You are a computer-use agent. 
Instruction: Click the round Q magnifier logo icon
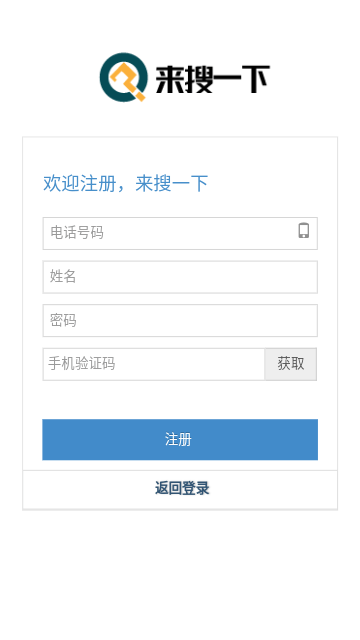point(124,77)
